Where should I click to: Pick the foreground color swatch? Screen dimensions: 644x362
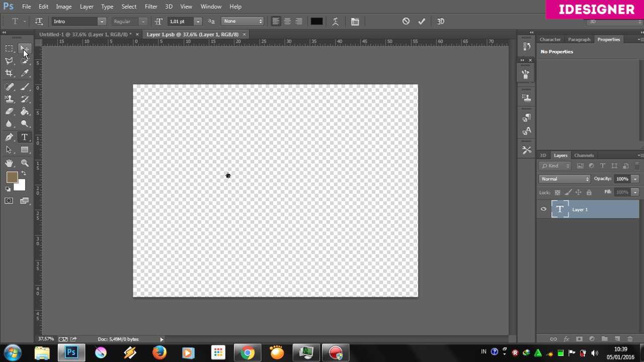[x=12, y=177]
